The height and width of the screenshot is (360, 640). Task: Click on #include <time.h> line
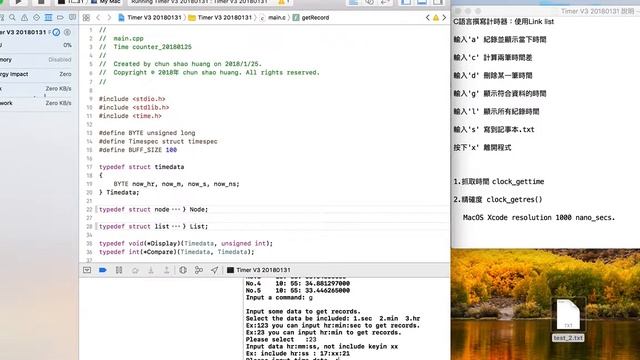click(130, 116)
